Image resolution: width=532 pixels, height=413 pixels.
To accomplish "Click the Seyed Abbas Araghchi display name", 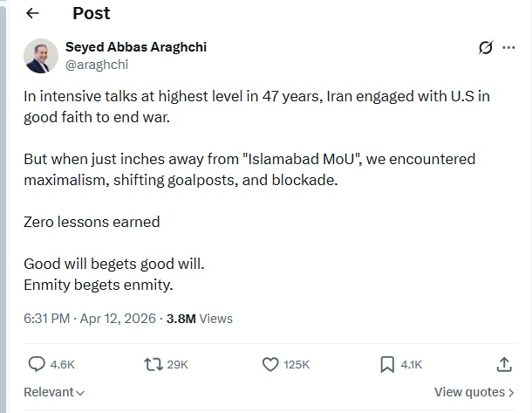I will [x=136, y=46].
